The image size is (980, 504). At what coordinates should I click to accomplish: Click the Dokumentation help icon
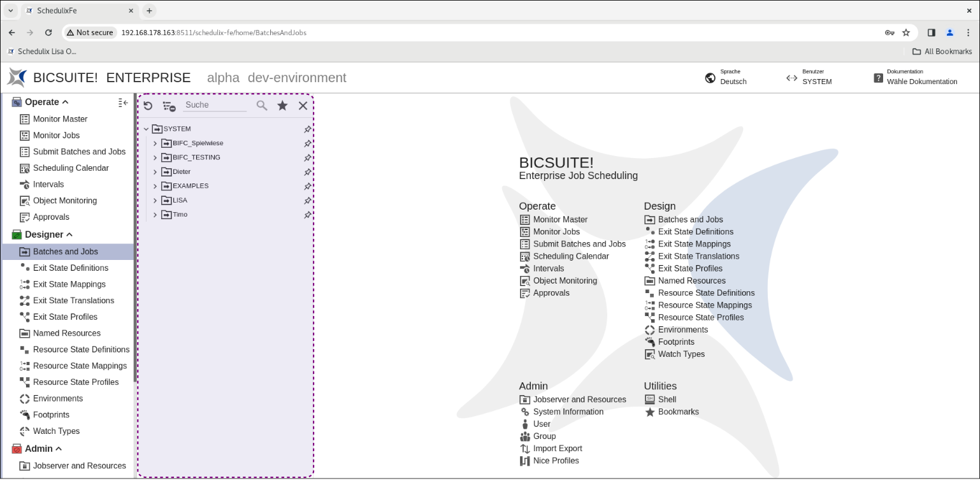point(878,78)
